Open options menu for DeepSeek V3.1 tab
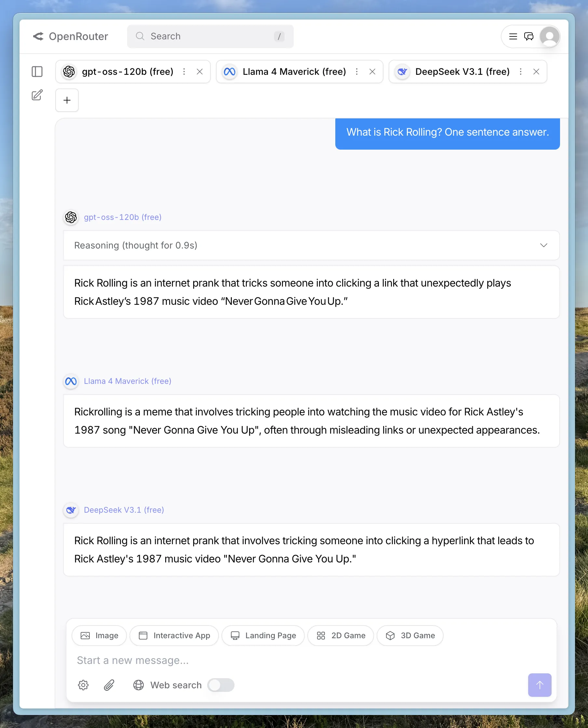This screenshot has width=588, height=728. 520,72
